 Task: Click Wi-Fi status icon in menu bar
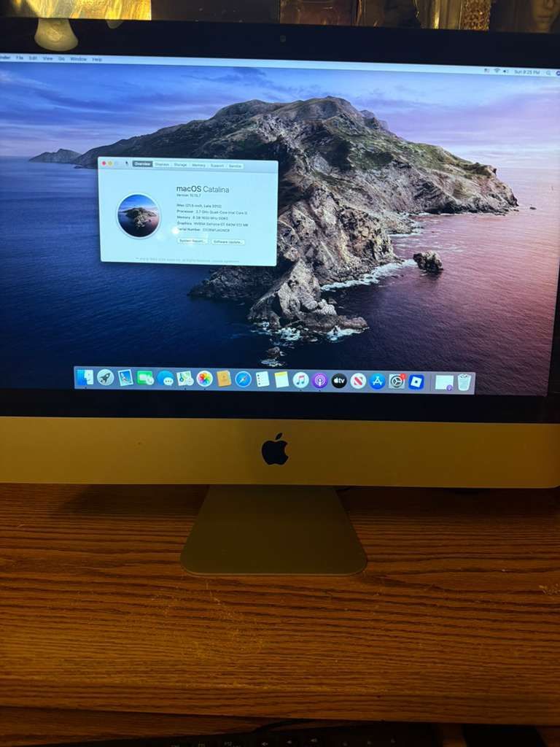[497, 71]
